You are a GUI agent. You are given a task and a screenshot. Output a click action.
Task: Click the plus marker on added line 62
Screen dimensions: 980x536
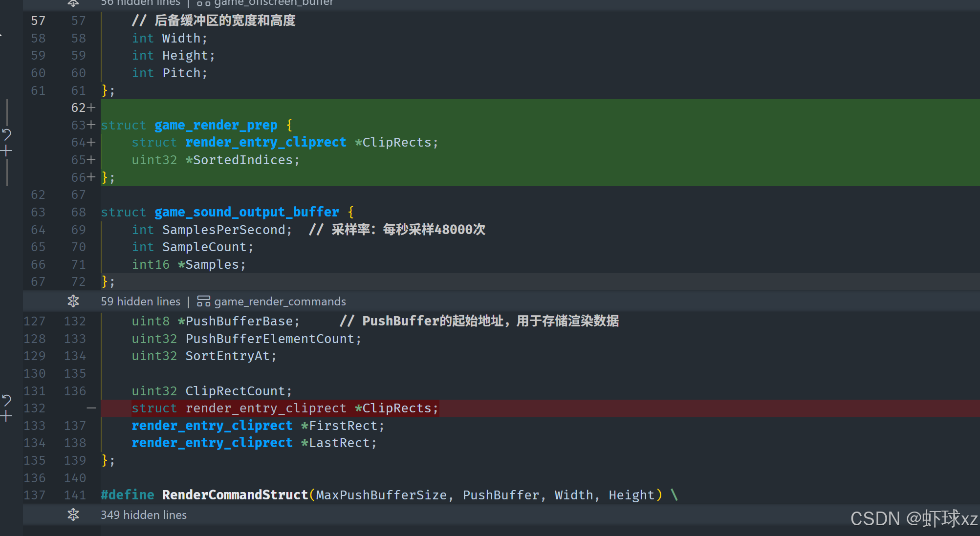(91, 107)
